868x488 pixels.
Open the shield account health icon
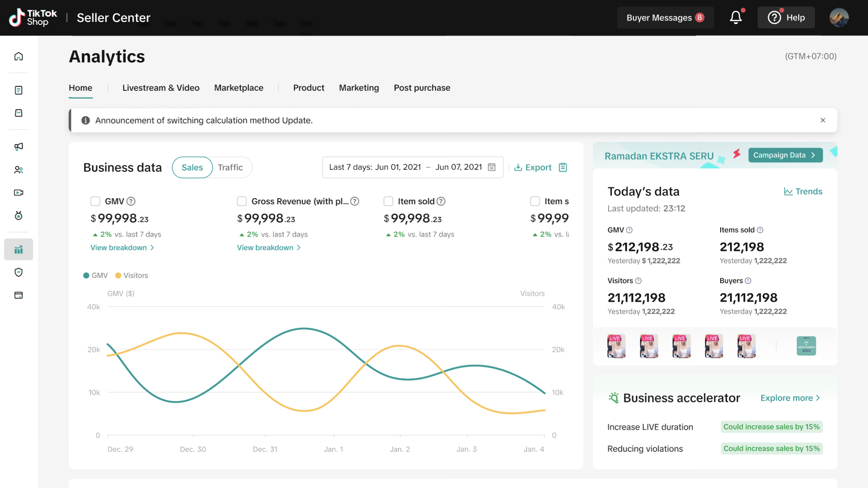click(19, 272)
